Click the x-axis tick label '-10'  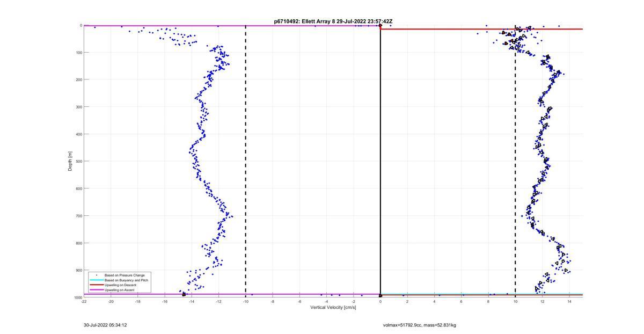click(245, 301)
